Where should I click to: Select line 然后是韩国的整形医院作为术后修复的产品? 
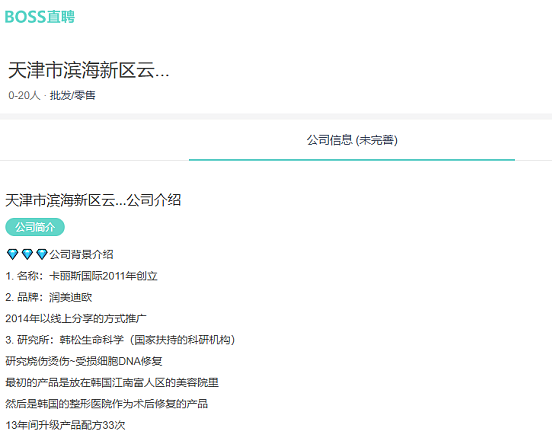click(x=106, y=403)
